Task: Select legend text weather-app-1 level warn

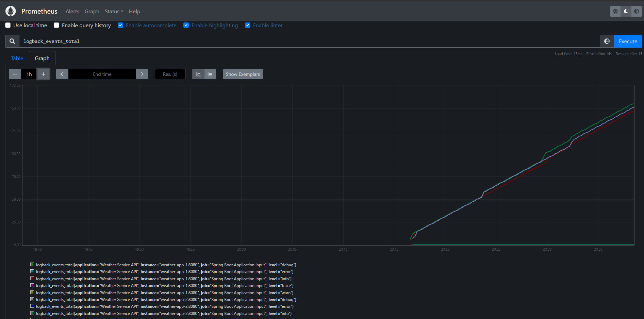Action: (x=165, y=293)
